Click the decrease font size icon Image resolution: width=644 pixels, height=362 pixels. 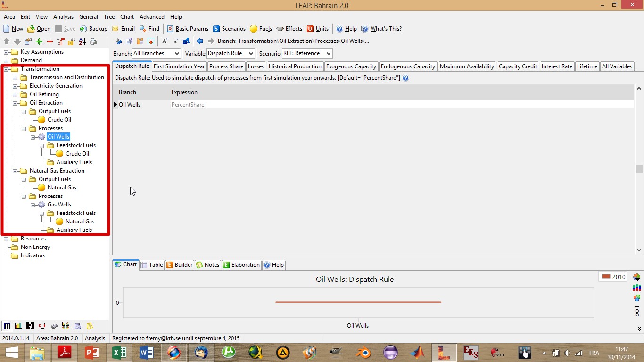click(x=175, y=41)
